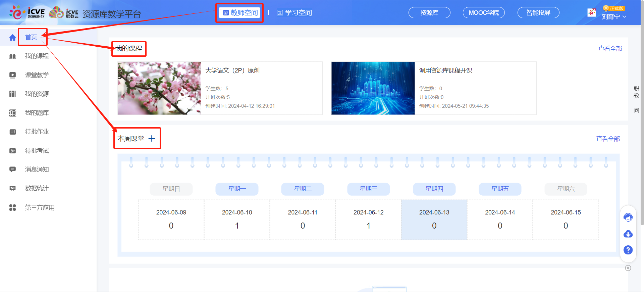The image size is (644, 292).
Task: Click the 第三方应用 grid icon
Action: click(13, 208)
